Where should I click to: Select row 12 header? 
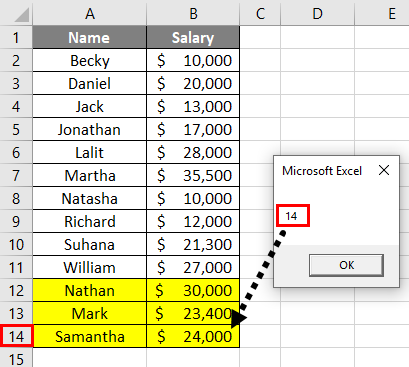(x=16, y=290)
